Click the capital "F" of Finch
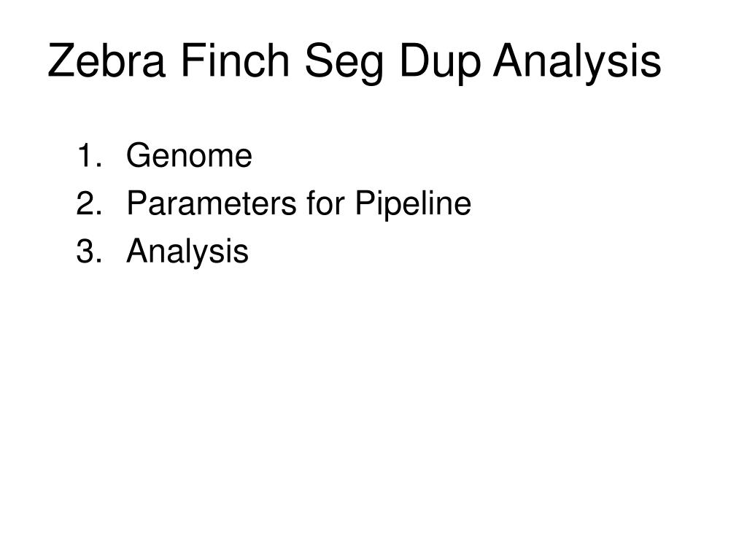This screenshot has height=560, width=747. (x=193, y=60)
